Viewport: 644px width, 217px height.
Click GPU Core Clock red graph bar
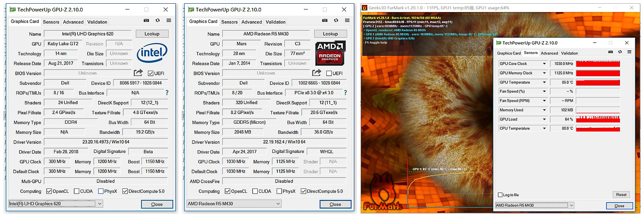point(598,64)
